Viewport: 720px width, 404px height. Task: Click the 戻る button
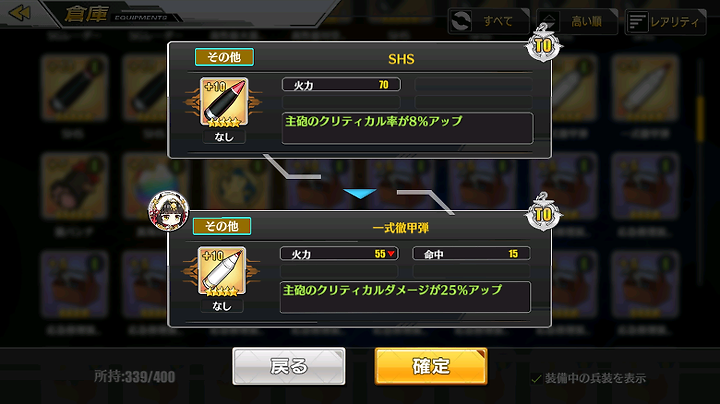(289, 366)
